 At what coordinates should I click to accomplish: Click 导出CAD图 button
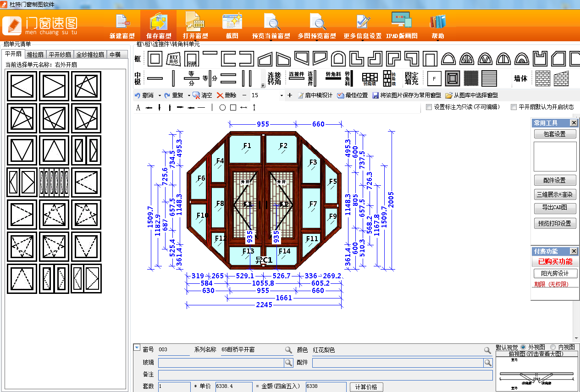555,208
